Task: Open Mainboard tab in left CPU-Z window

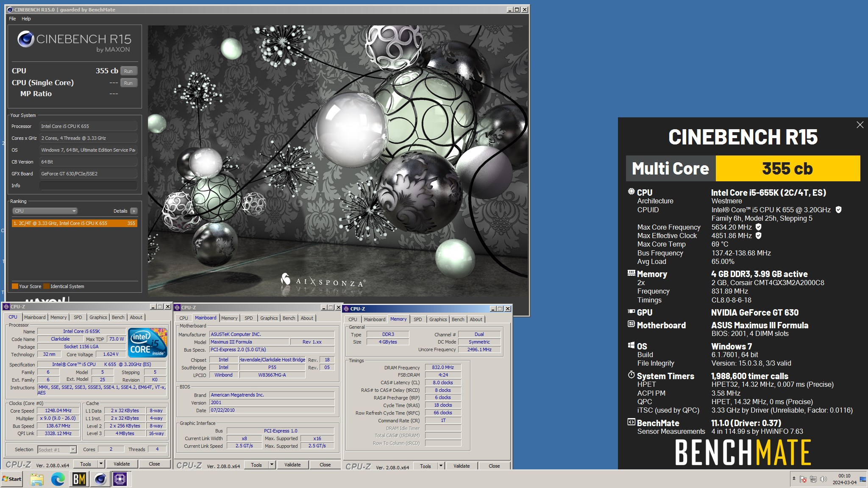Action: 35,317
